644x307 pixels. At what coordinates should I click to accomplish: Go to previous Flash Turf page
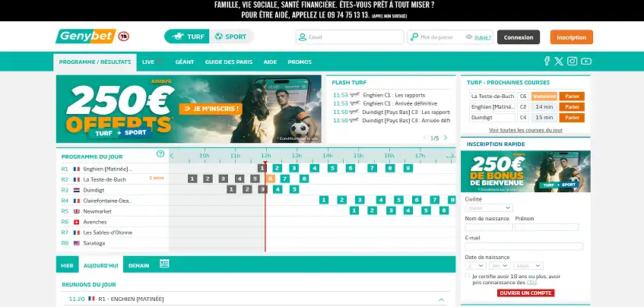click(425, 138)
